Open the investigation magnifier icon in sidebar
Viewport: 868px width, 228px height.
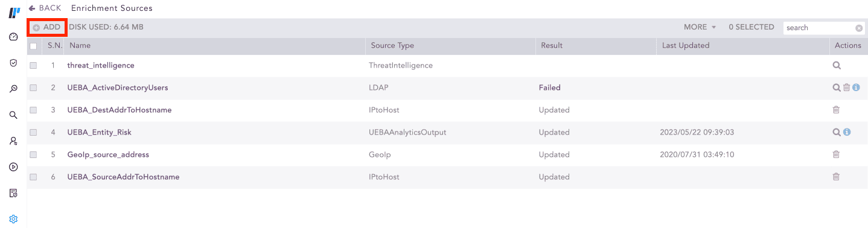[x=13, y=89]
